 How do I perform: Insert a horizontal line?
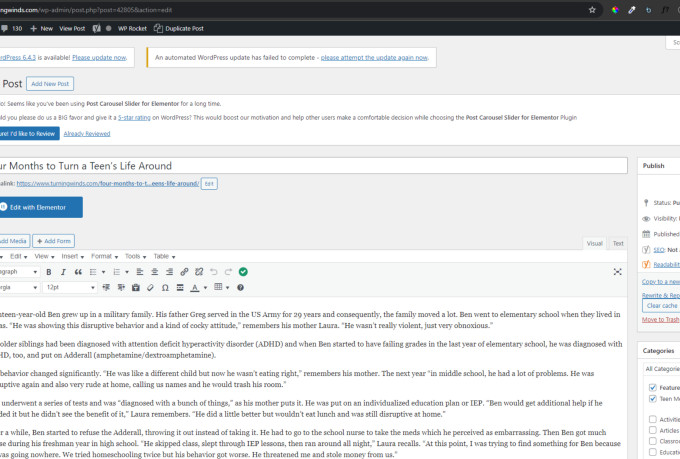tap(180, 288)
